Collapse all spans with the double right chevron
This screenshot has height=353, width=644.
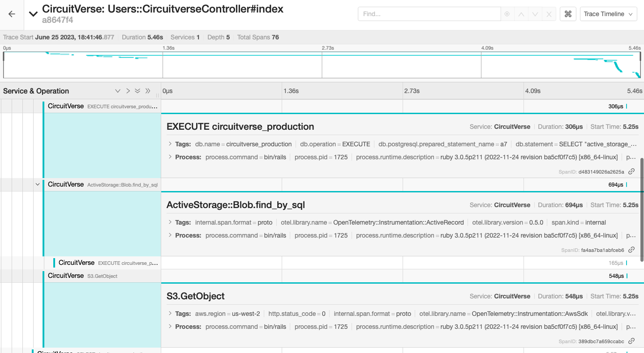pyautogui.click(x=148, y=91)
